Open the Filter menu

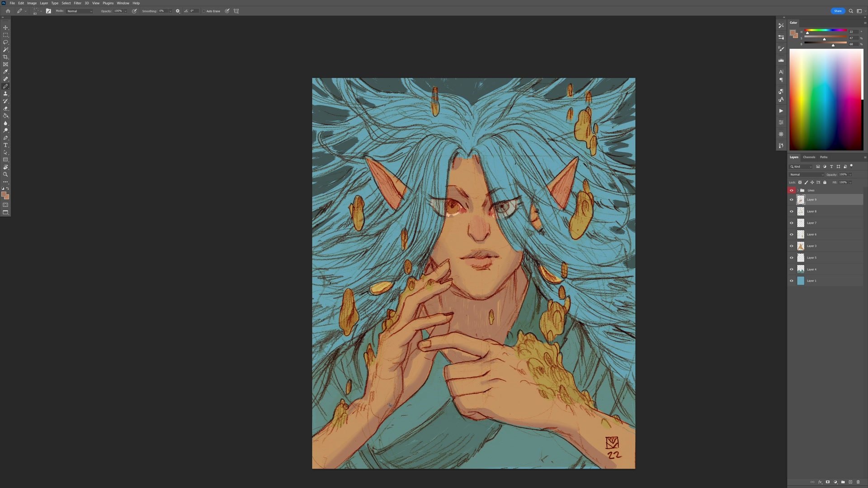coord(77,3)
